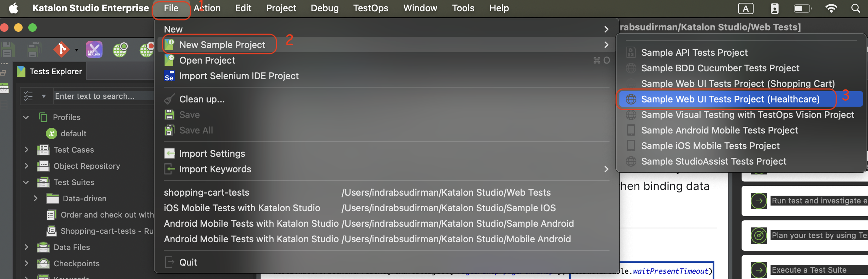Click the search filter checklist icon
The width and height of the screenshot is (868, 279).
(28, 96)
